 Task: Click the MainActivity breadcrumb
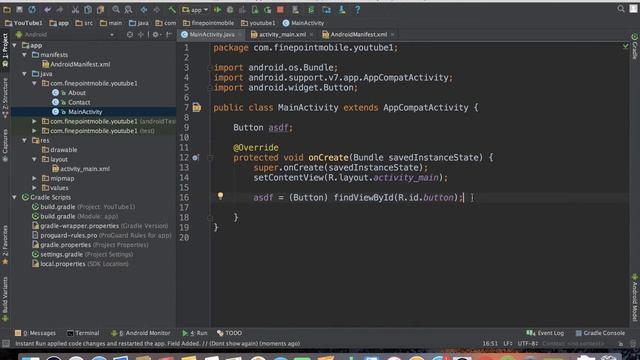coord(303,23)
